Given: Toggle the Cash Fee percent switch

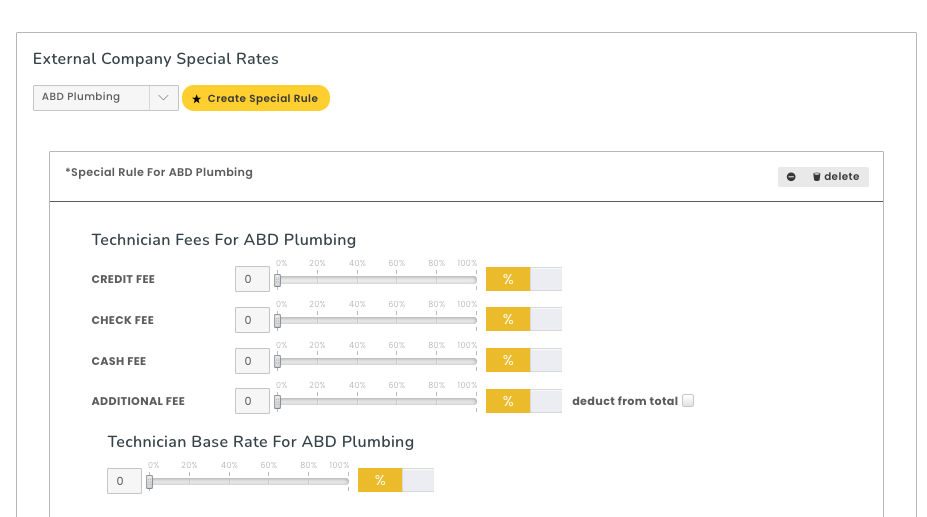Looking at the screenshot, I should [x=523, y=361].
